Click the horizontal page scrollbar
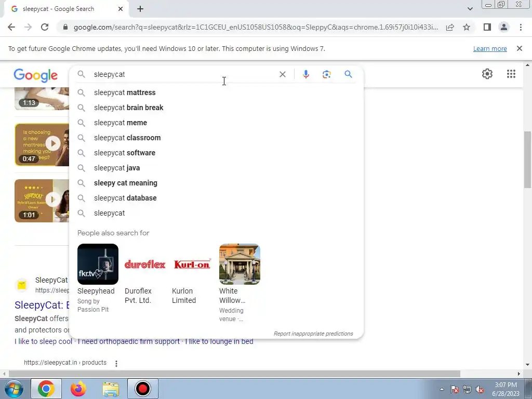 pos(234,374)
